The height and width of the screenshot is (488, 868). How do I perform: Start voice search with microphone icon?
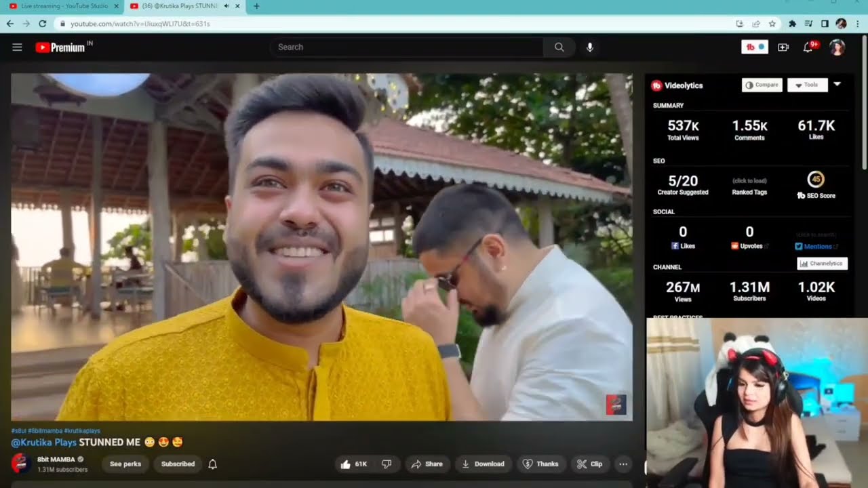(x=590, y=47)
